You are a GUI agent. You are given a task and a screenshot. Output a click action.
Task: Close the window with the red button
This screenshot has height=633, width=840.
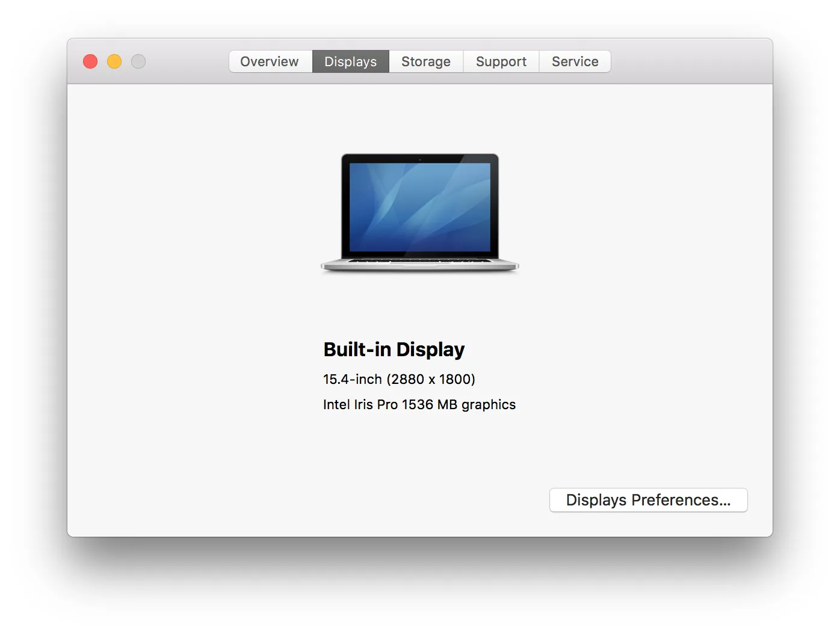pos(90,61)
